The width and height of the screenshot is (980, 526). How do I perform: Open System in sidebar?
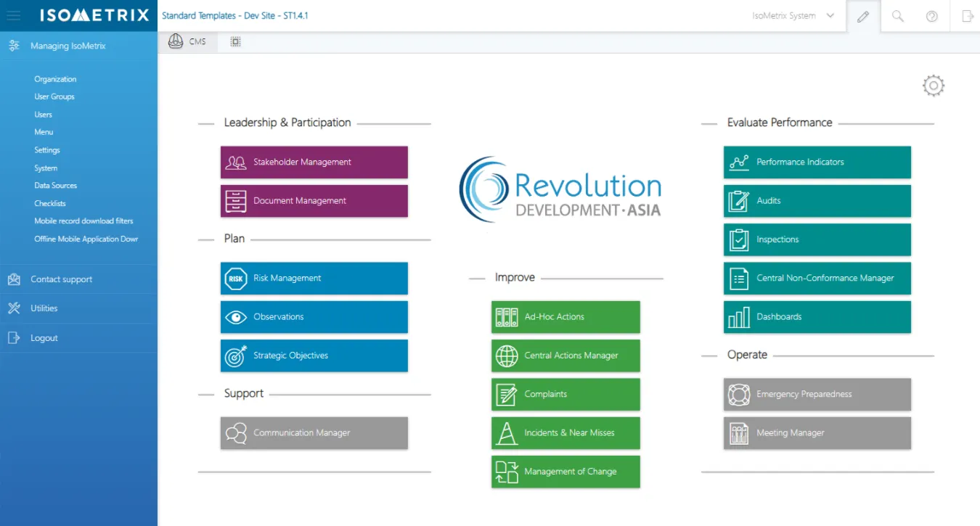click(46, 168)
